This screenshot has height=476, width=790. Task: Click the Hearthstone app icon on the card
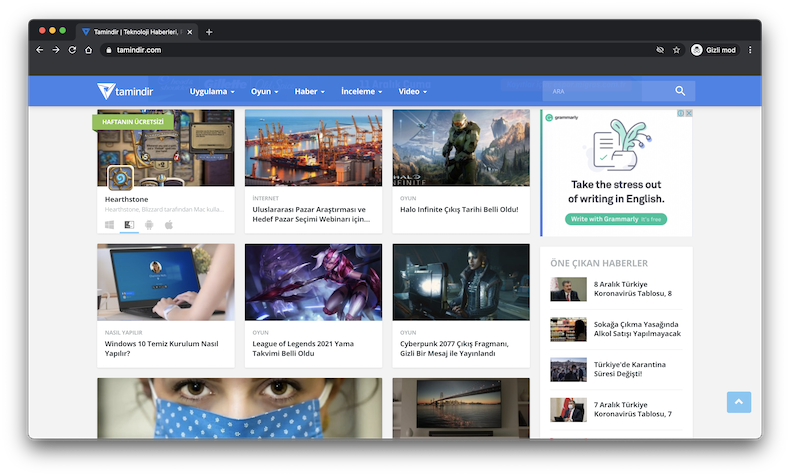click(x=120, y=177)
